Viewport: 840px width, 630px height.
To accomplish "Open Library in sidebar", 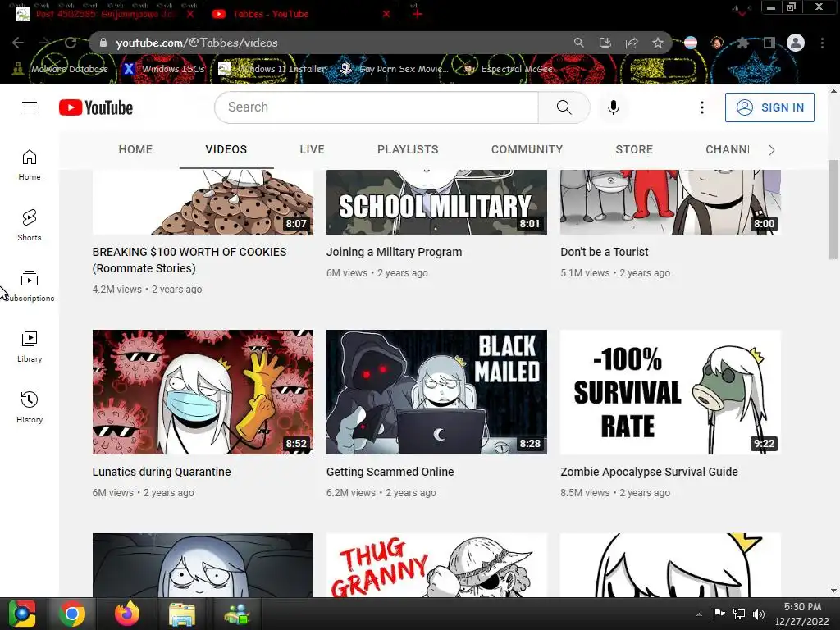I will (30, 347).
